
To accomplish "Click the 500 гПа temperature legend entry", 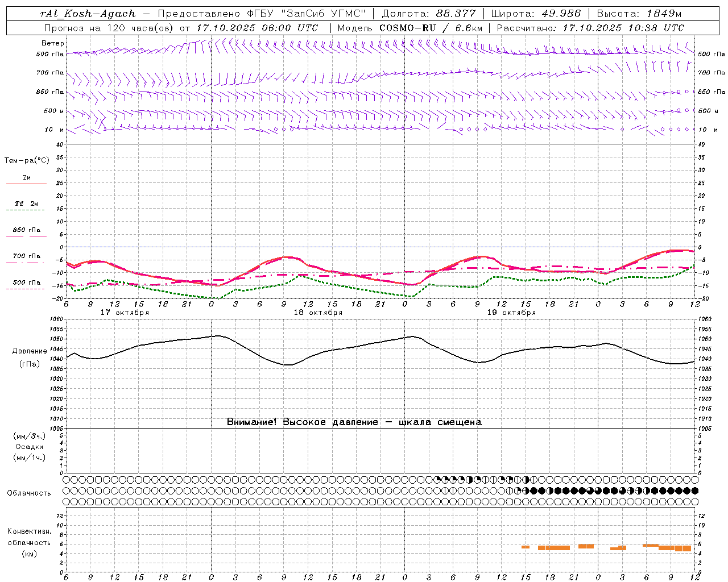I will (x=26, y=282).
